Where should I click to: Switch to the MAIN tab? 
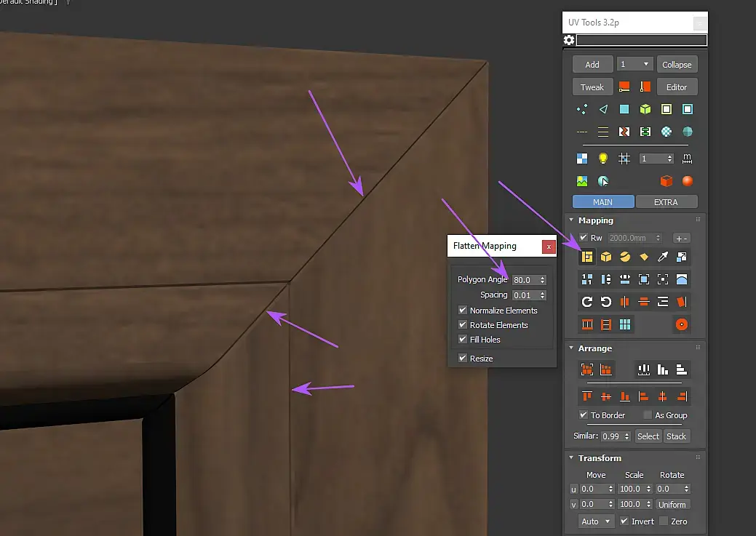[x=603, y=202]
